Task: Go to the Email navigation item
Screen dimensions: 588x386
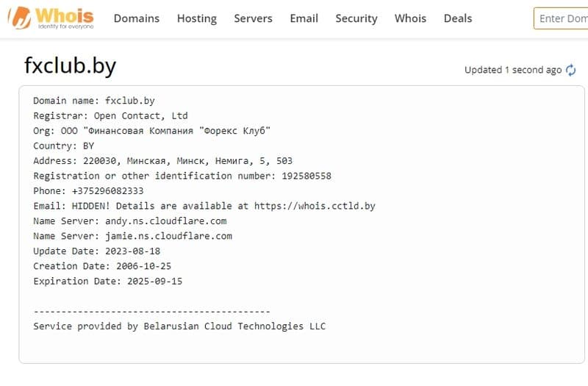Action: (x=304, y=18)
